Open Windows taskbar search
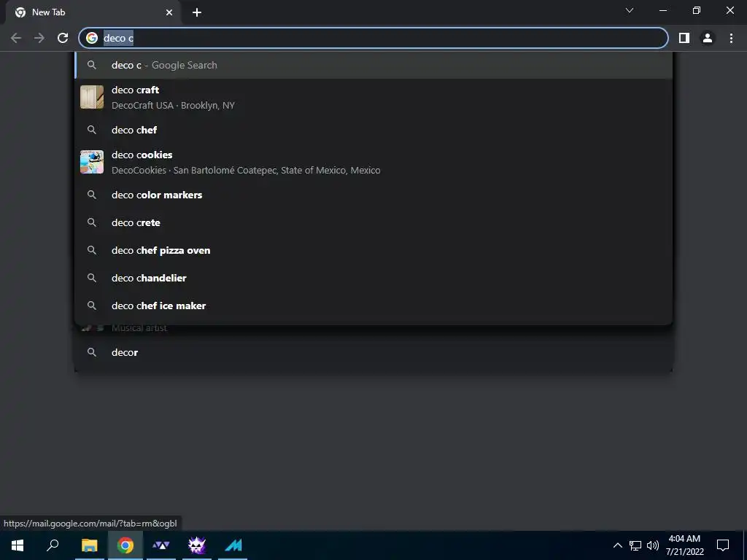Screen dimensions: 747x560 click(53, 545)
